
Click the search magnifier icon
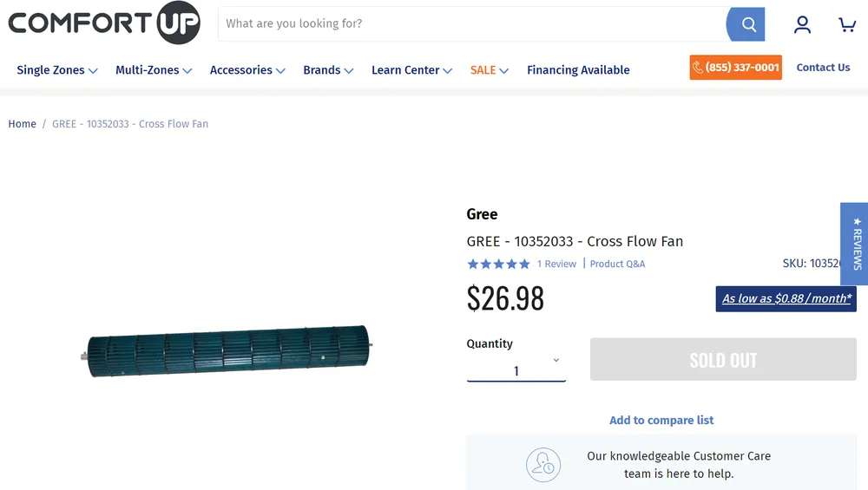click(x=748, y=24)
